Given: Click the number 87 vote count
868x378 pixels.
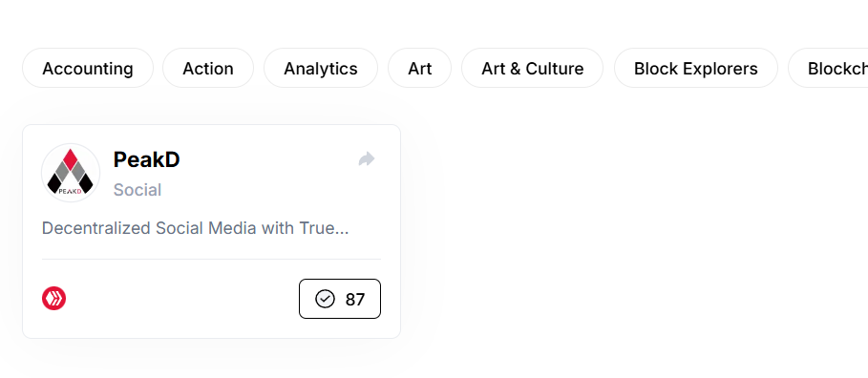Looking at the screenshot, I should point(355,300).
